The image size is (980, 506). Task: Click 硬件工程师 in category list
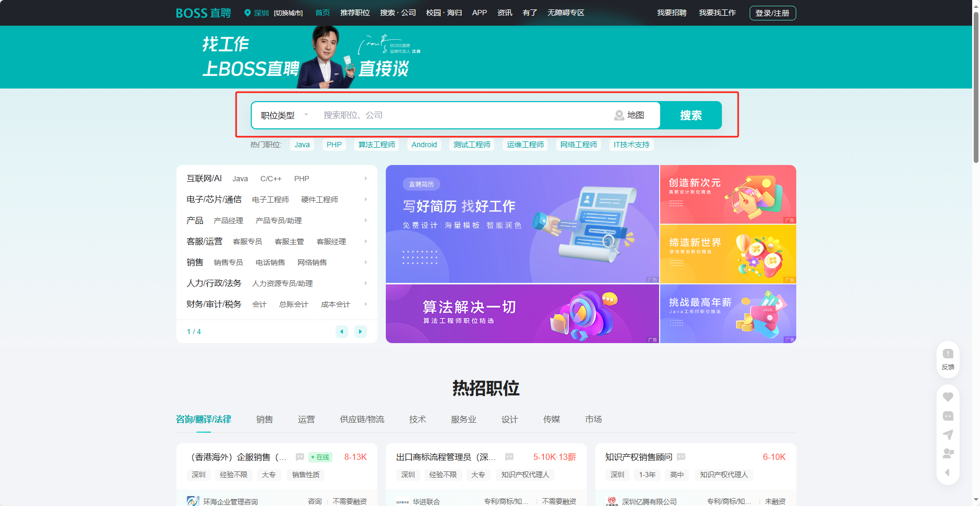[x=319, y=200]
